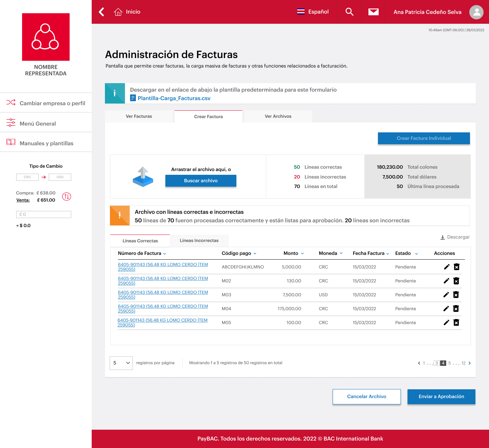Click the currency swap arrows in Tipo de Cambio

pos(66,197)
